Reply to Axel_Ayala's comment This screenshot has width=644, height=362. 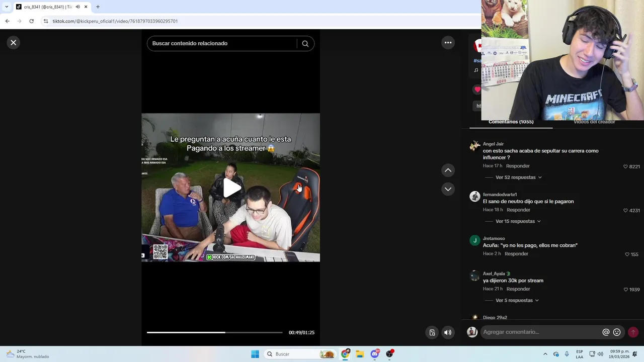(518, 289)
